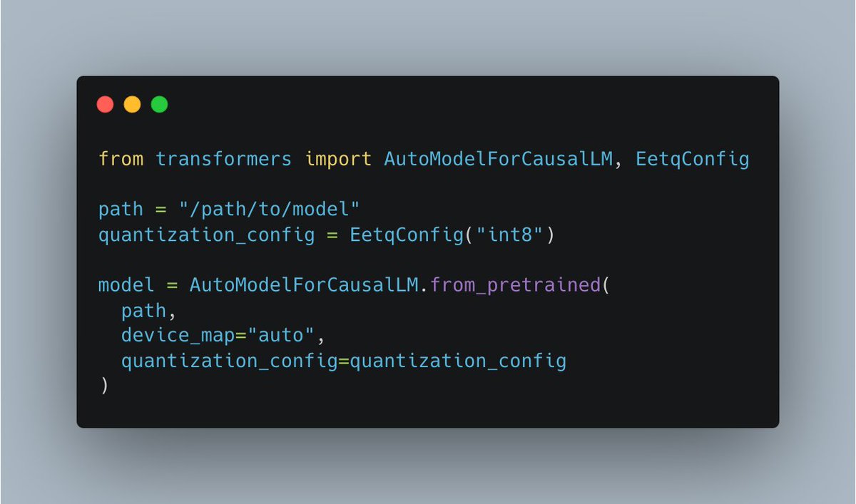
Task: Click the closing parenthesis on last line
Action: [x=103, y=386]
